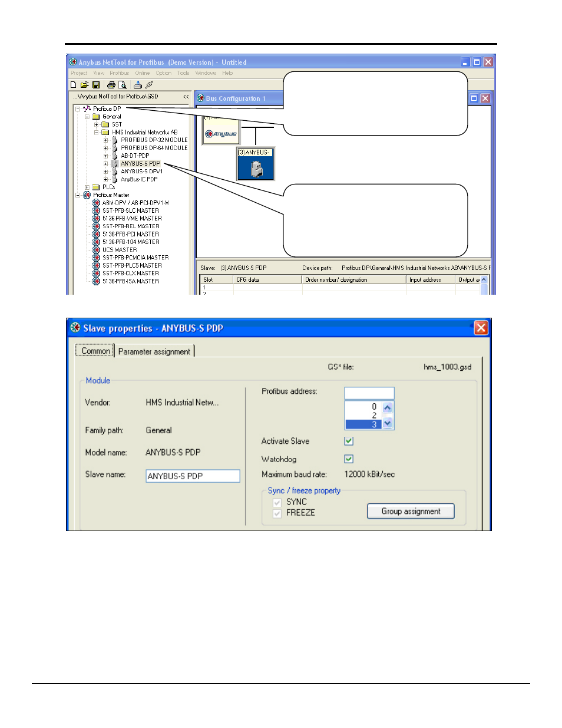Open the Project menu

click(x=79, y=73)
